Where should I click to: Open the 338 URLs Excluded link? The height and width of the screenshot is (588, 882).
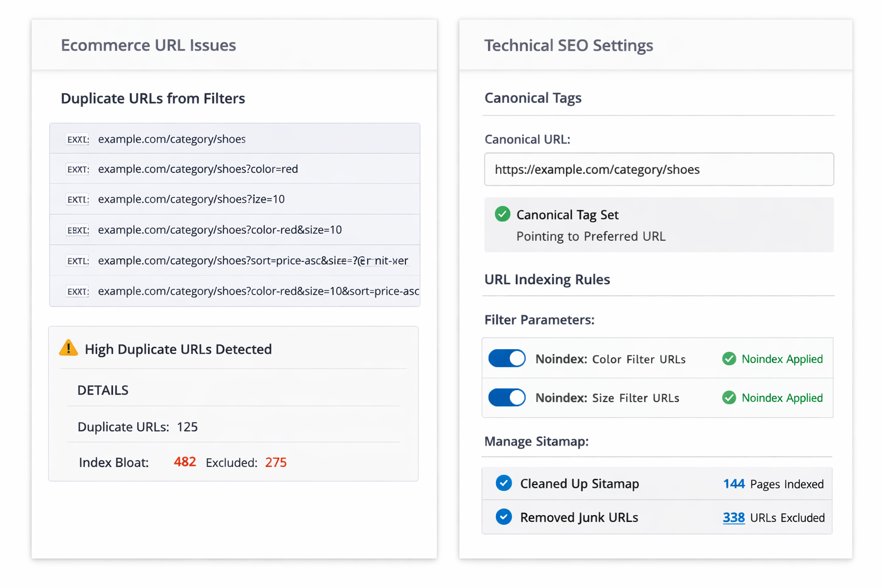[x=733, y=517]
